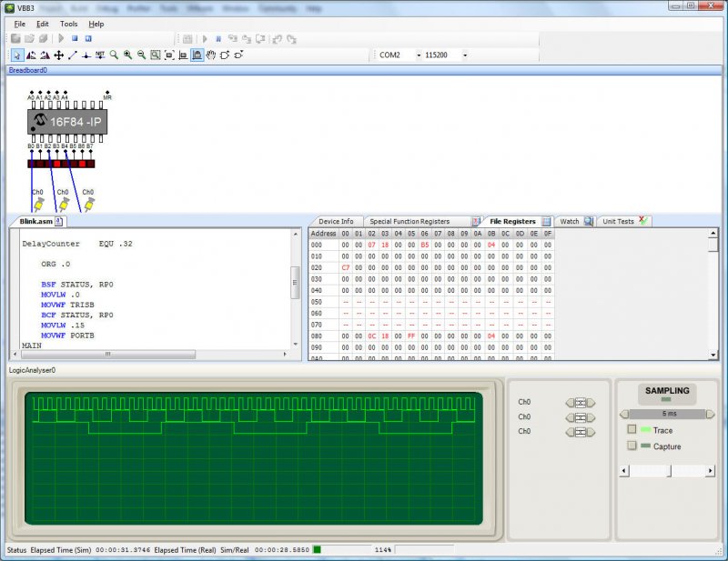
Task: Click the greyed save file icon
Action: [15, 38]
